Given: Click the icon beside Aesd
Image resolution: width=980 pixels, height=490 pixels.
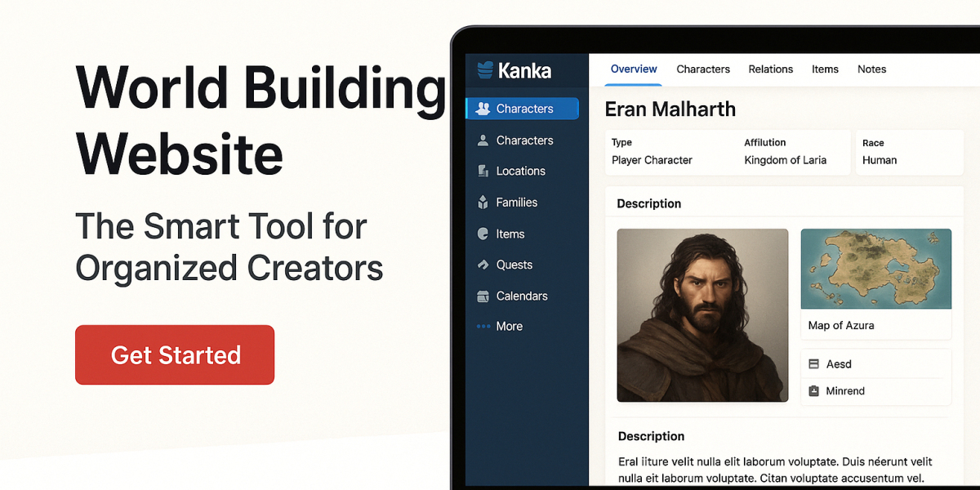Looking at the screenshot, I should pyautogui.click(x=813, y=364).
